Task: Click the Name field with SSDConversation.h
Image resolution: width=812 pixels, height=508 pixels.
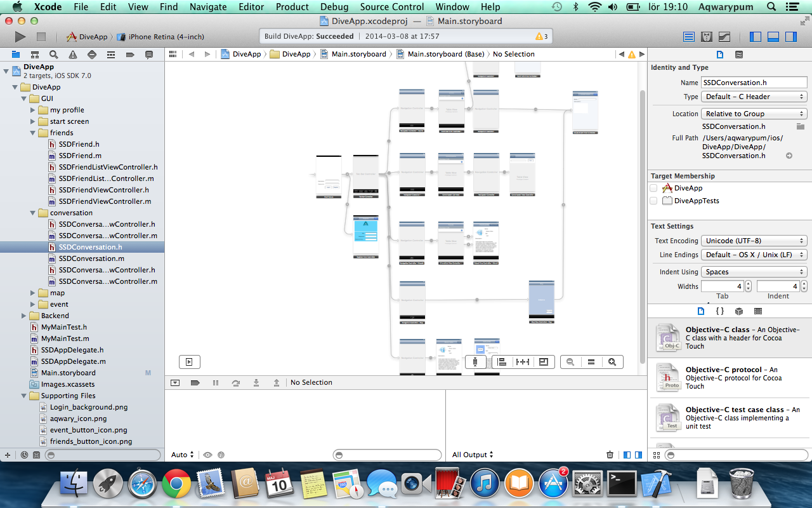Action: (754, 83)
